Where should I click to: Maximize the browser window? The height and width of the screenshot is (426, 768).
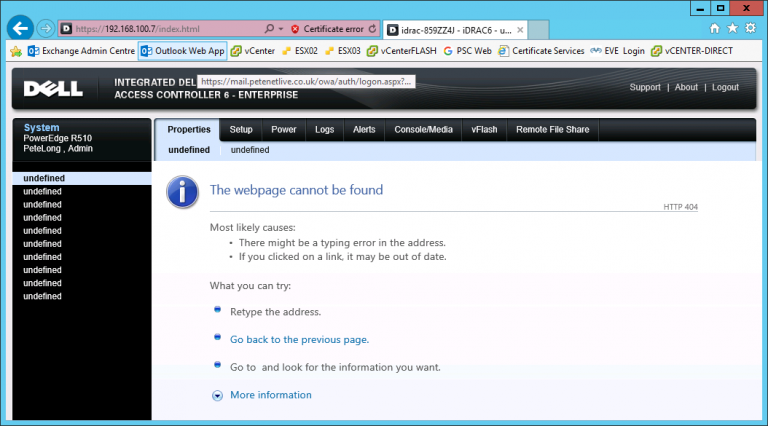720,8
